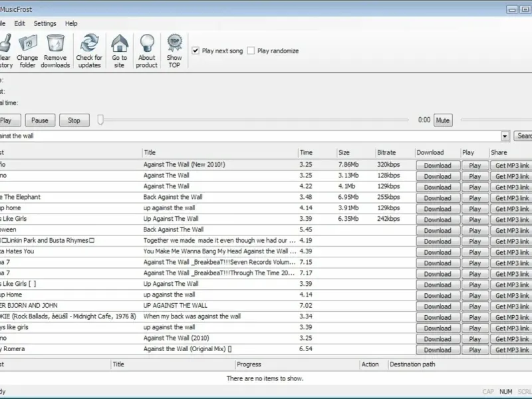Open the Change folder tool
The image size is (532, 399).
[28, 44]
